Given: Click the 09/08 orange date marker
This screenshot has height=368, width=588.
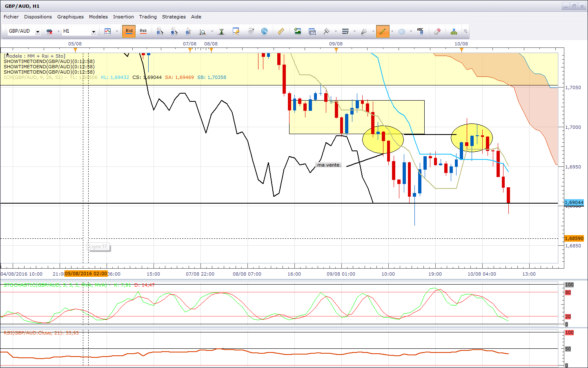Looking at the screenshot, I should point(336,49).
